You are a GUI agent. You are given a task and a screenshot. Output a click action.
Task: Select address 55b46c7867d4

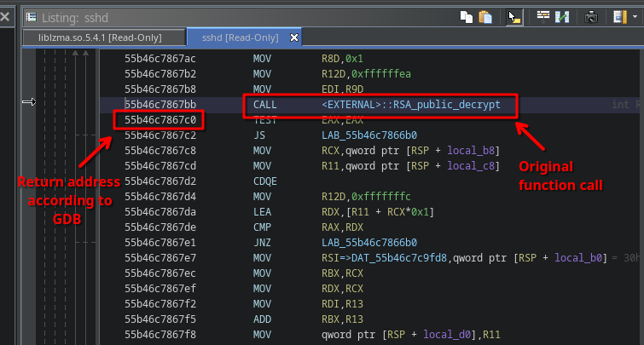click(160, 197)
